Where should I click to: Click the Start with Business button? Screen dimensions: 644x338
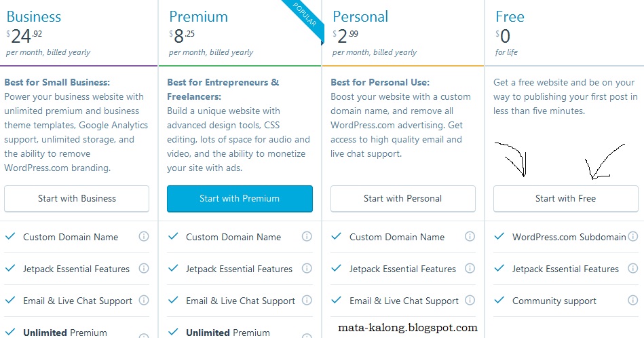click(x=77, y=199)
